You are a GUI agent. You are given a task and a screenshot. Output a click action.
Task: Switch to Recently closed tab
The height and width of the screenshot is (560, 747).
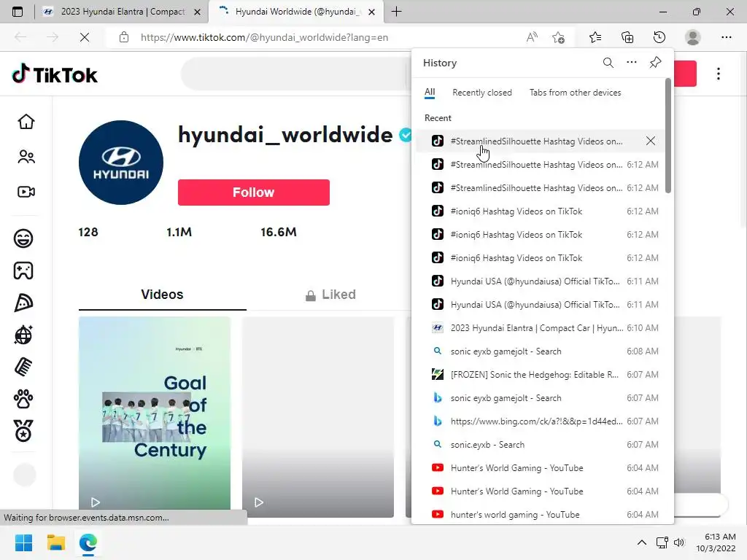click(x=482, y=93)
